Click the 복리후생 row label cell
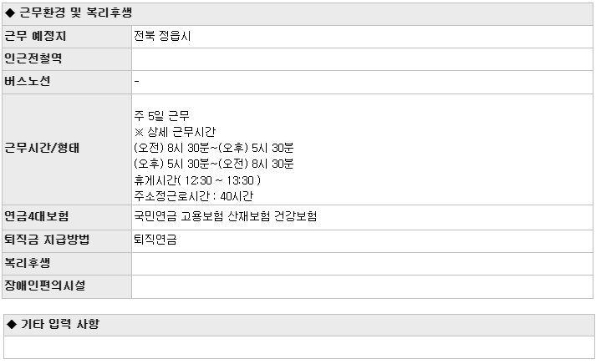 pos(67,264)
